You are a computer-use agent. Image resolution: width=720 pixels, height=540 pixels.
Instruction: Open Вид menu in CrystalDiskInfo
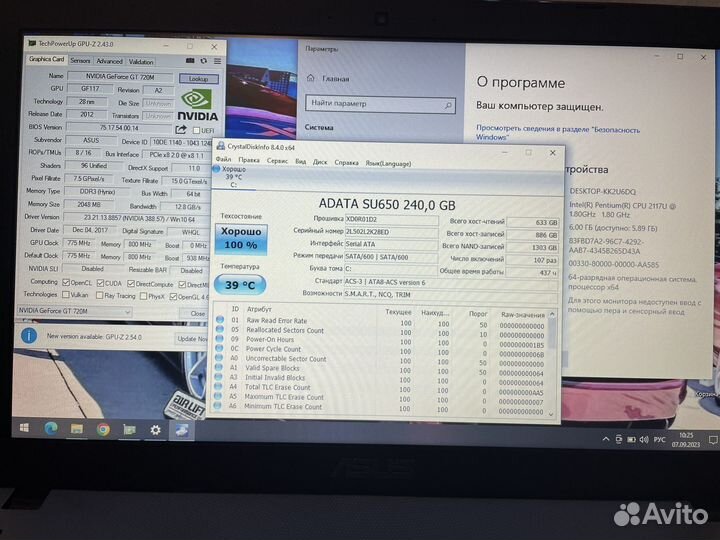[x=301, y=161]
